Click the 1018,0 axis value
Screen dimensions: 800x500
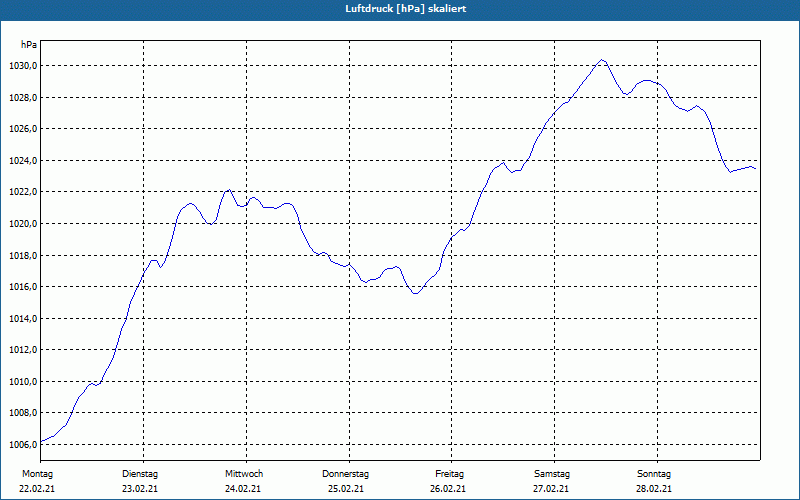click(x=23, y=256)
